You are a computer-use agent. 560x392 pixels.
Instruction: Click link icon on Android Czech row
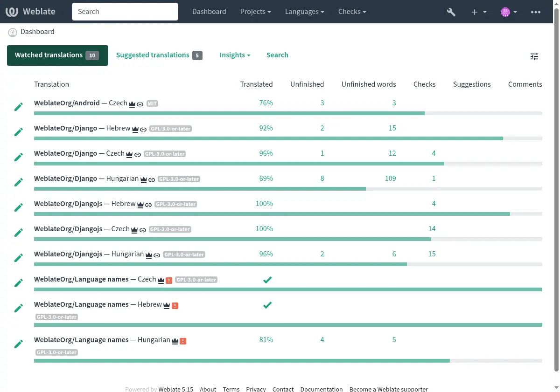pyautogui.click(x=140, y=104)
